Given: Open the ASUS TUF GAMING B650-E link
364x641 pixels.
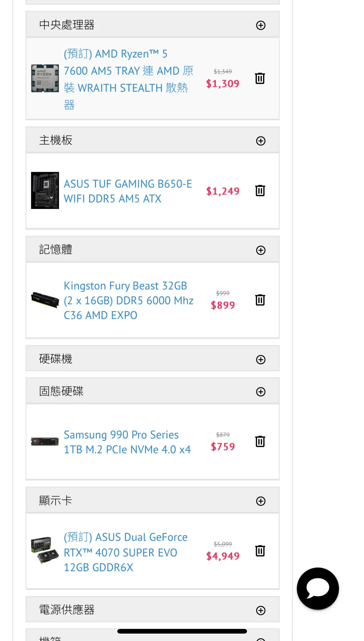Looking at the screenshot, I should [x=128, y=191].
